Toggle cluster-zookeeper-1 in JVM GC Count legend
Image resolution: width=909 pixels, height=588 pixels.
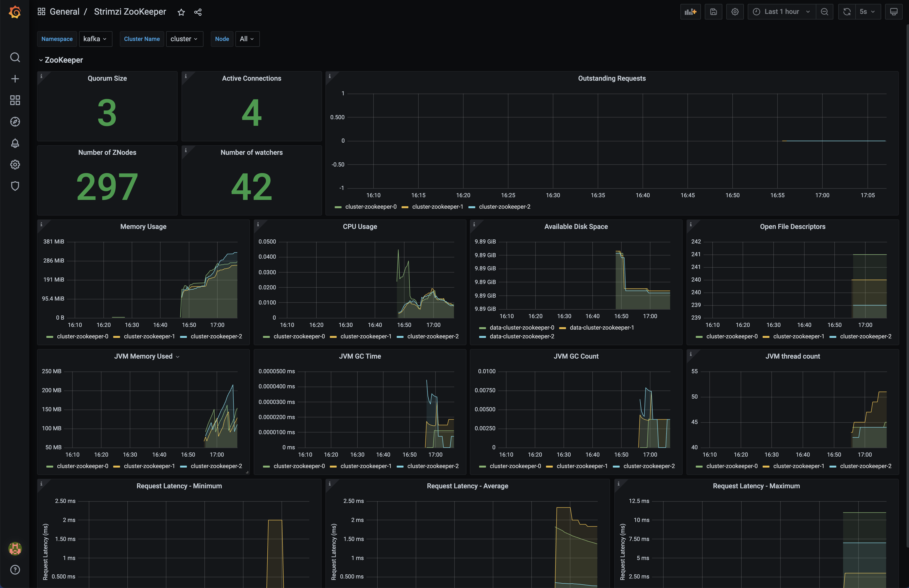[x=582, y=466]
